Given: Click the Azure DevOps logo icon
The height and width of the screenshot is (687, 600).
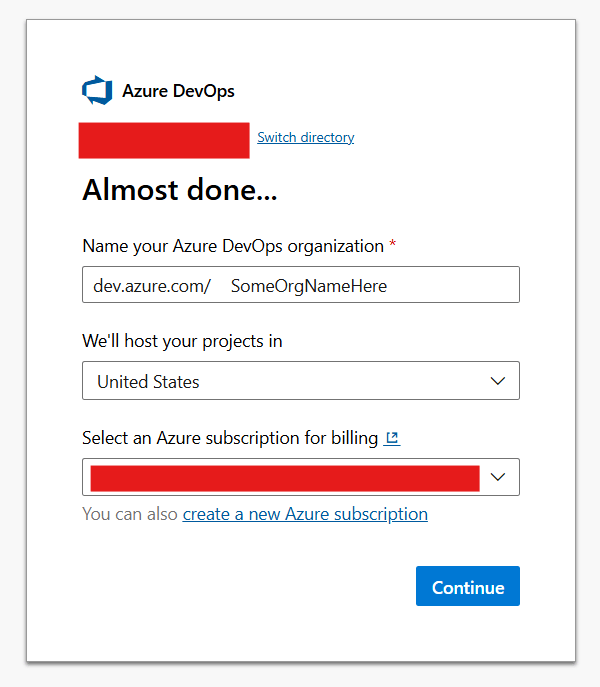Looking at the screenshot, I should [97, 90].
